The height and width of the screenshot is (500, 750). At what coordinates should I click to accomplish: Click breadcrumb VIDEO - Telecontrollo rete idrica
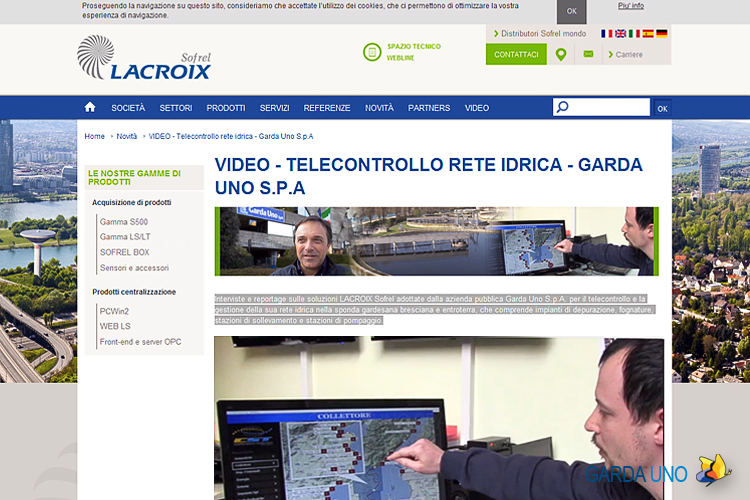point(231,136)
